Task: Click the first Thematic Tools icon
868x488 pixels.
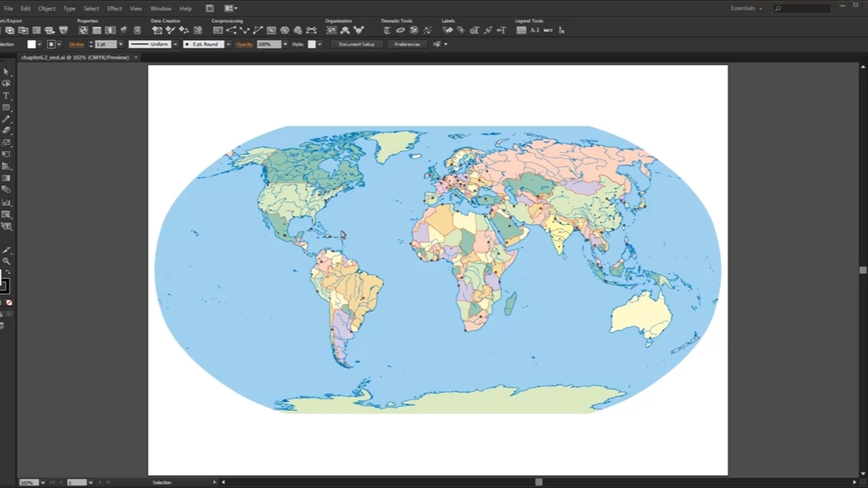Action: (x=387, y=30)
